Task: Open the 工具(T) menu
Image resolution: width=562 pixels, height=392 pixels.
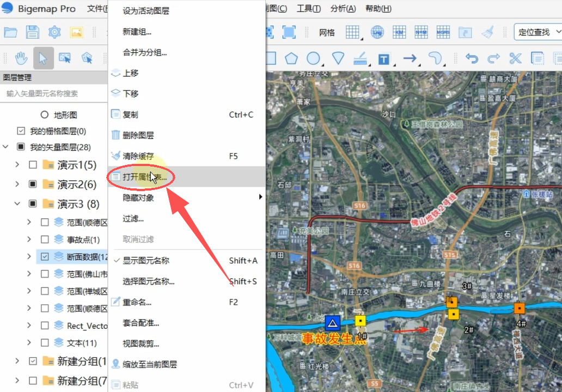Action: (x=309, y=9)
